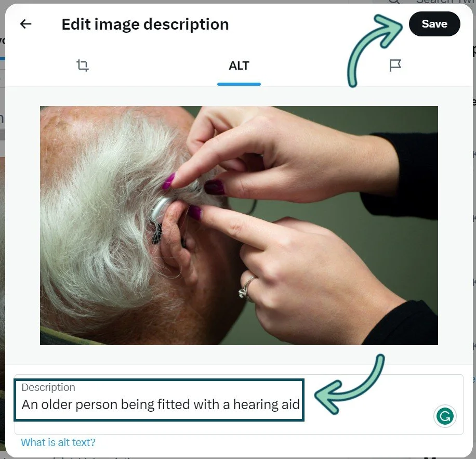The height and width of the screenshot is (459, 476).
Task: Click the search magnifier icon behind dialog
Action: click(394, 2)
